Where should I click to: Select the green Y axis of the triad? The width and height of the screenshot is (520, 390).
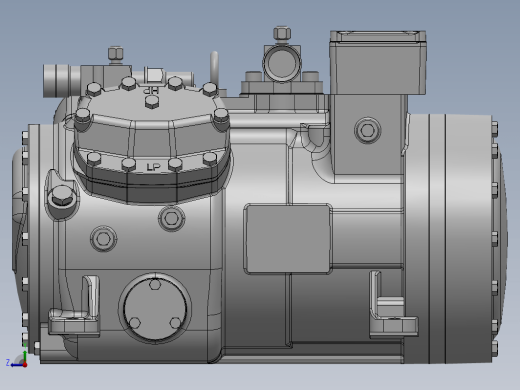[25, 355]
